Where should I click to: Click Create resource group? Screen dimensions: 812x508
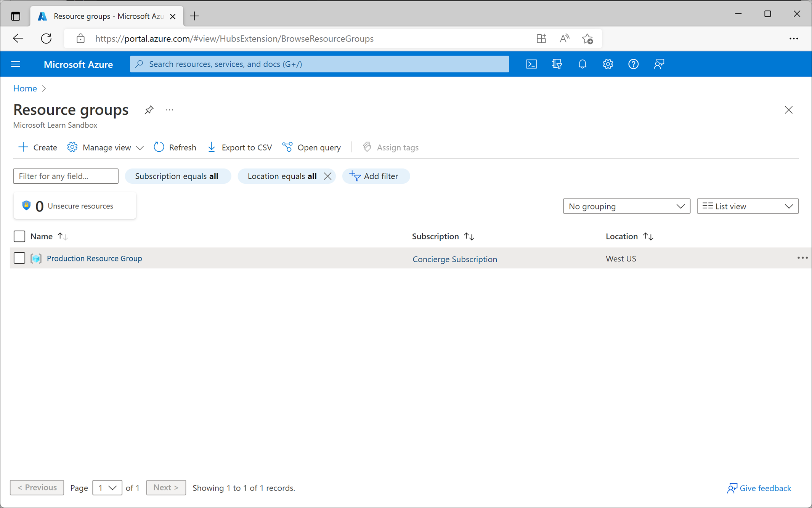click(x=38, y=147)
